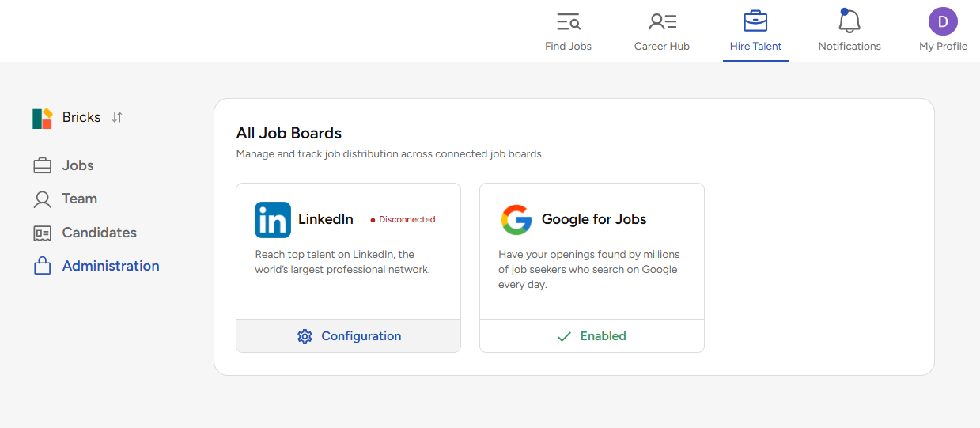
Task: Click the Bricks company logo
Action: click(42, 118)
